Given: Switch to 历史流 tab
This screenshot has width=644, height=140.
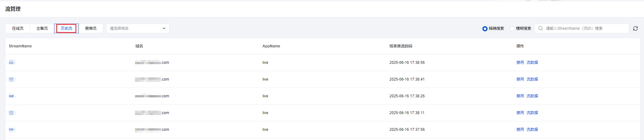Looking at the screenshot, I should point(66,28).
